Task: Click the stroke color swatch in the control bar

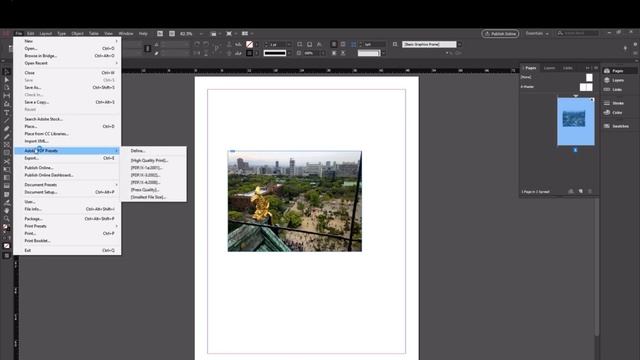Action: click(x=249, y=53)
